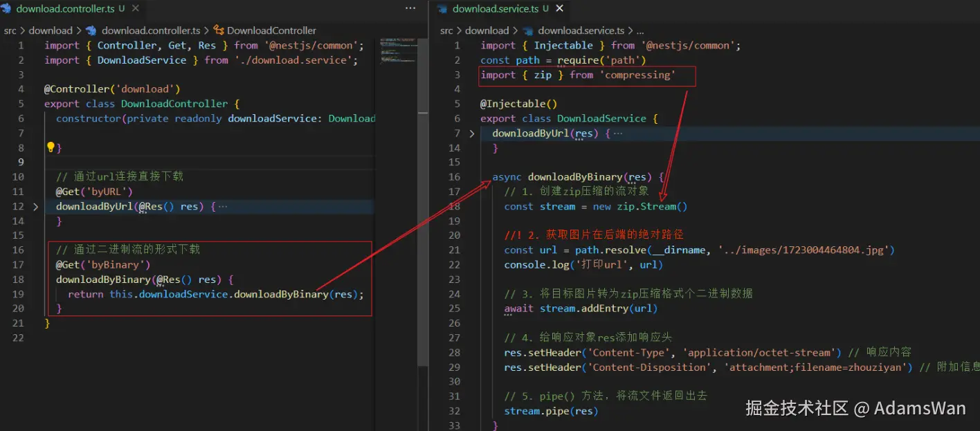Unfold downloadByUrl in the service at line 7
This screenshot has width=980, height=431.
pos(472,133)
